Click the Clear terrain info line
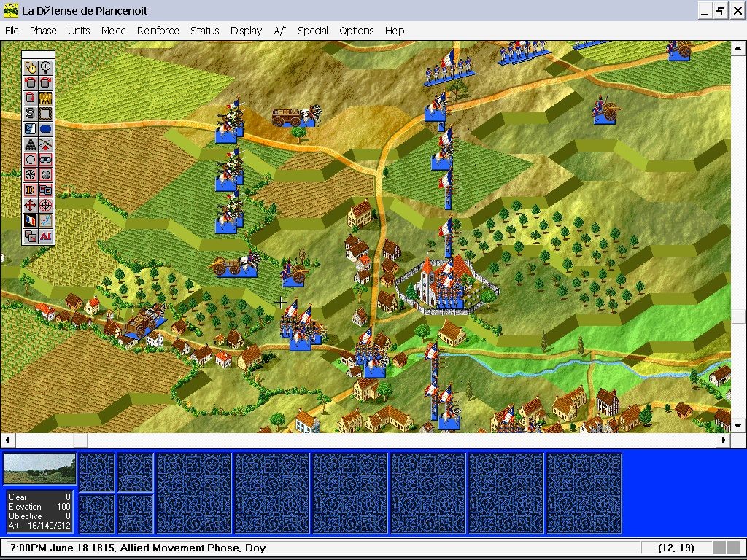The width and height of the screenshot is (747, 560). tap(39, 497)
